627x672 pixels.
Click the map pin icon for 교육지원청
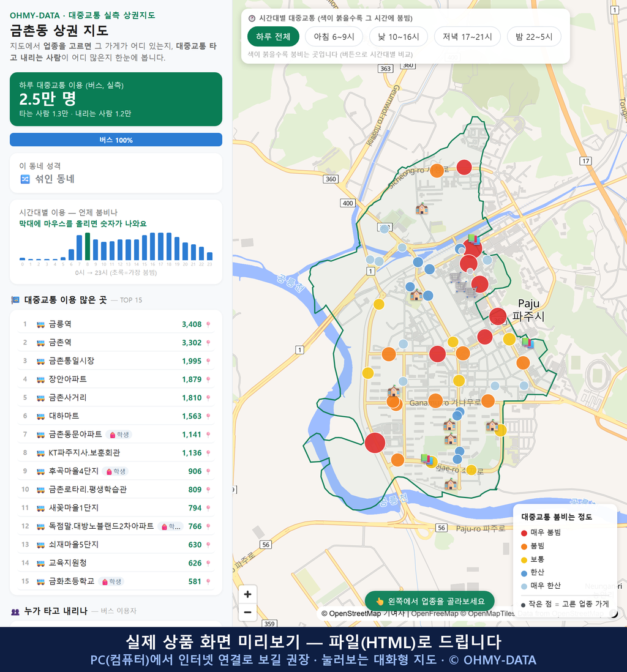(x=208, y=563)
